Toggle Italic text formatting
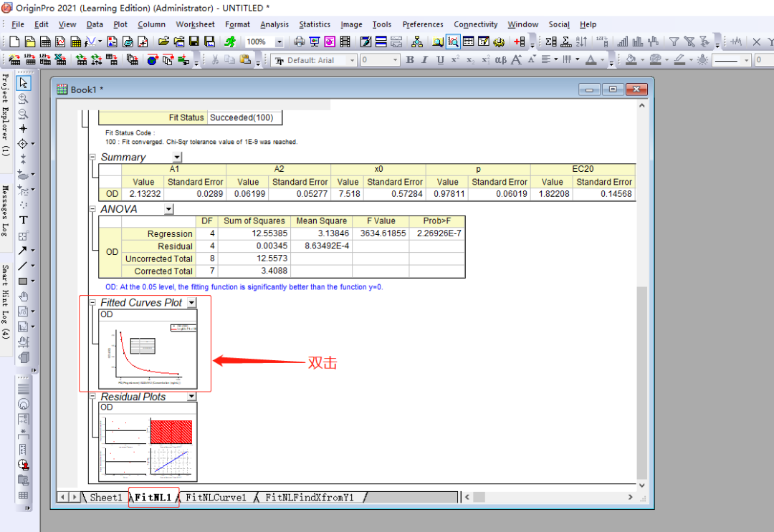774x532 pixels. (x=425, y=60)
